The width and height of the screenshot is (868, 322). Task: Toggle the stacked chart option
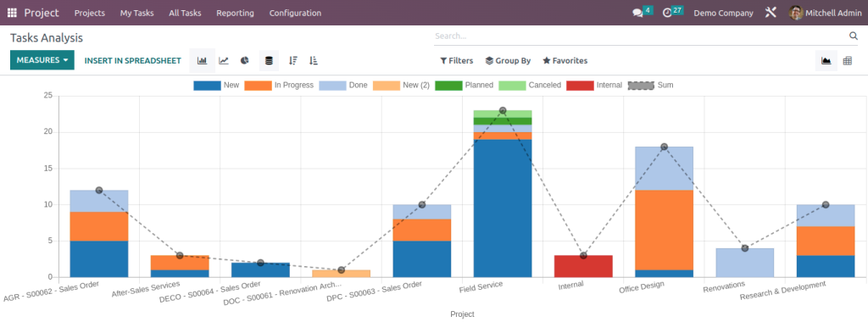(x=269, y=60)
